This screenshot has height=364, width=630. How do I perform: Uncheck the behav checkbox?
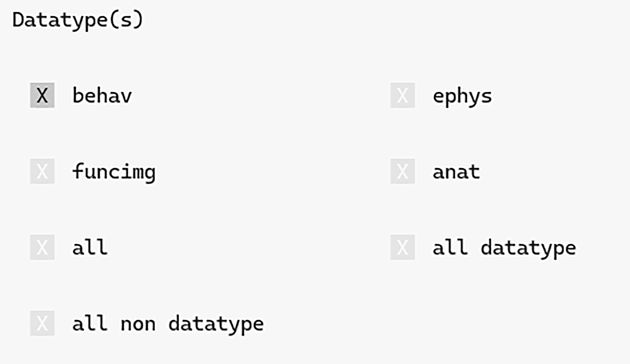point(42,95)
